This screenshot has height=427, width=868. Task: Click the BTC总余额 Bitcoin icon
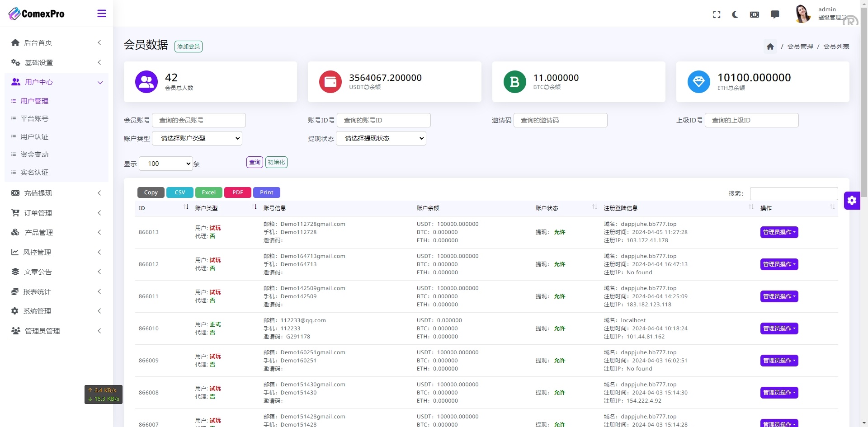pyautogui.click(x=514, y=82)
